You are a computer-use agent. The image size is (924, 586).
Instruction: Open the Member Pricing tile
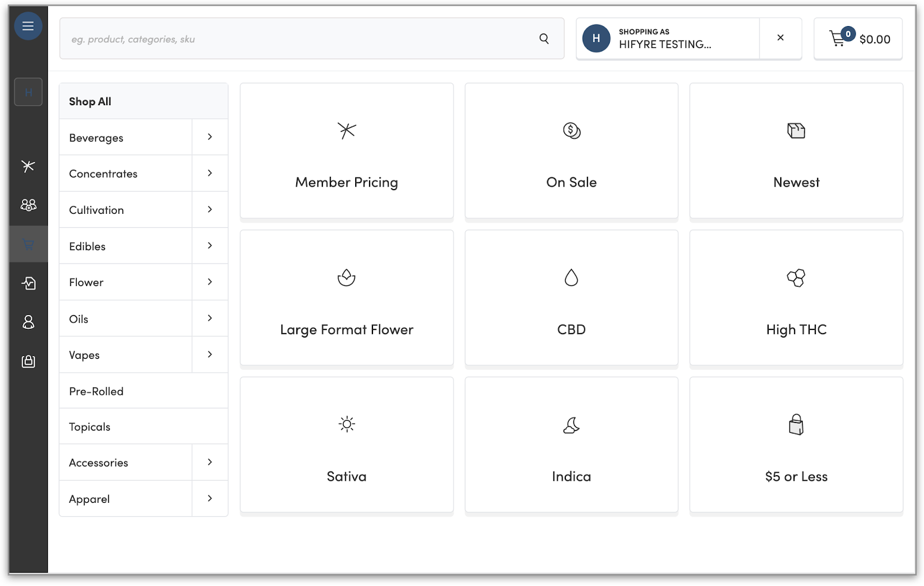pyautogui.click(x=346, y=151)
